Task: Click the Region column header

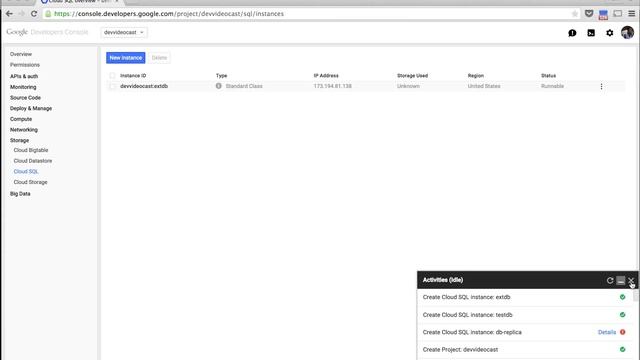Action: [x=476, y=76]
